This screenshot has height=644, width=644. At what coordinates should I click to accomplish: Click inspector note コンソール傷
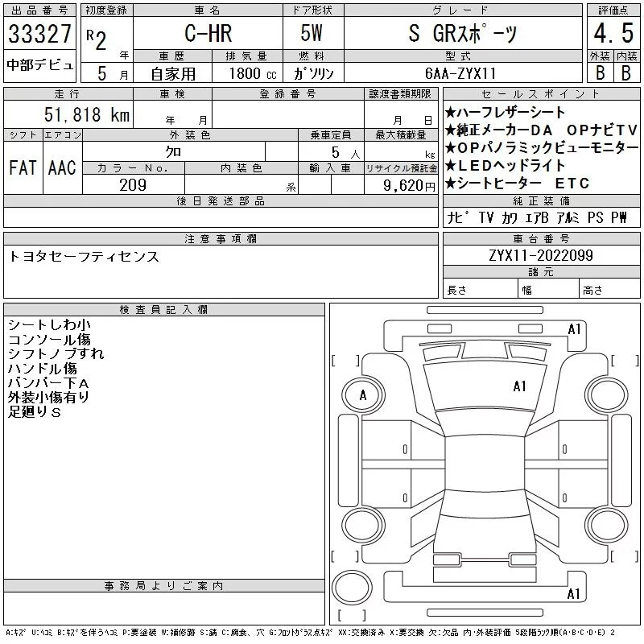pyautogui.click(x=49, y=339)
